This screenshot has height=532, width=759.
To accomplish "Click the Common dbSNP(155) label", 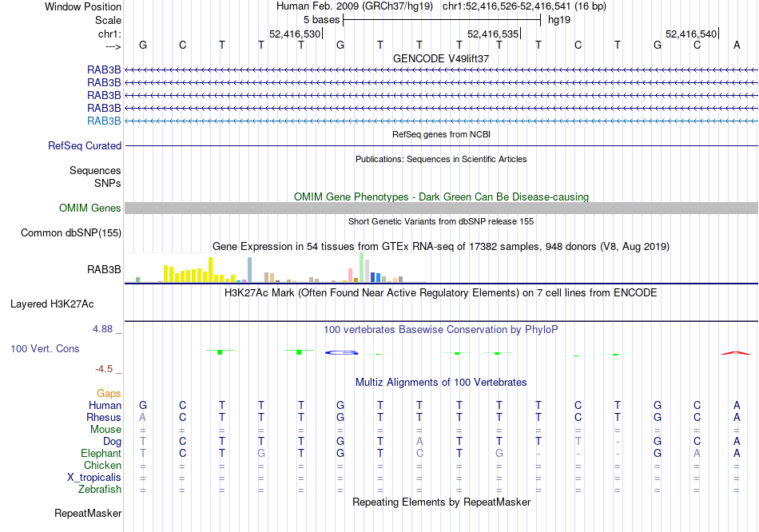I will tap(71, 232).
